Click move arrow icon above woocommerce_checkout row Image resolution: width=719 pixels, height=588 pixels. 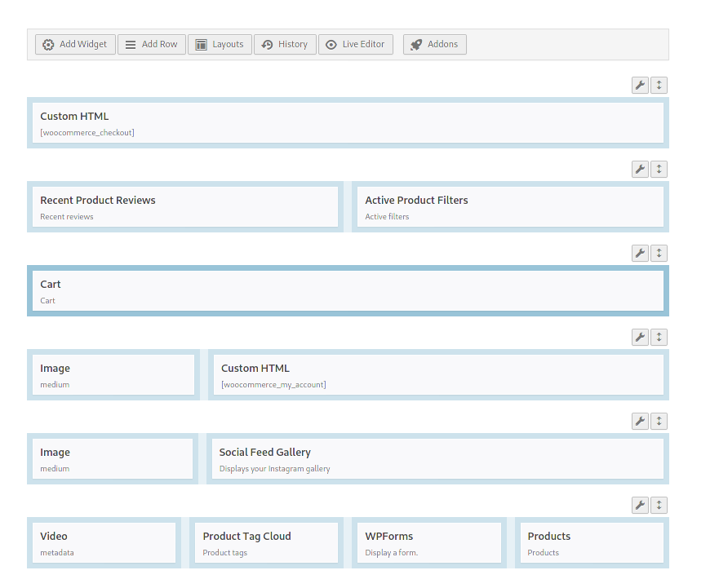(659, 86)
